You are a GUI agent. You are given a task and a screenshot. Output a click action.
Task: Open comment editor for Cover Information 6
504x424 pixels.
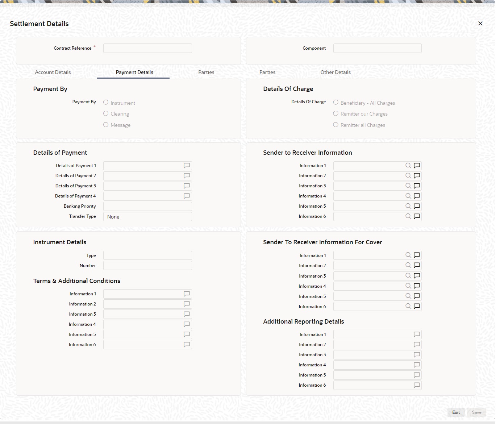click(417, 306)
